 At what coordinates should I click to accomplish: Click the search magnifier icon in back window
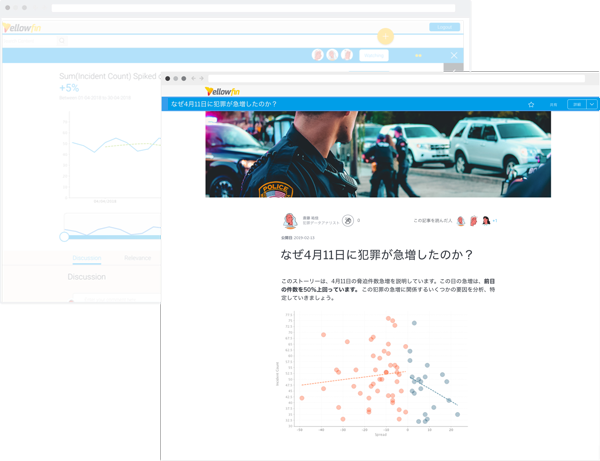pyautogui.click(x=62, y=41)
